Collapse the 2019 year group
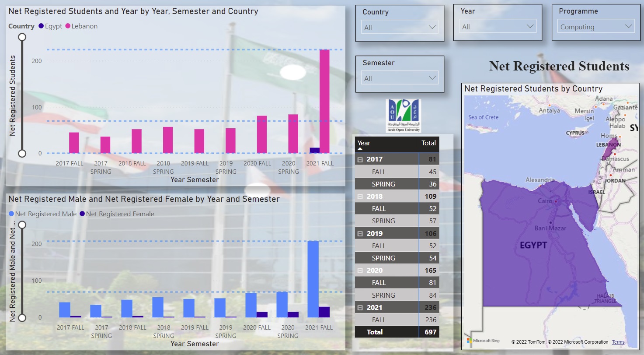Viewport: 644px width, 355px height. [x=360, y=234]
